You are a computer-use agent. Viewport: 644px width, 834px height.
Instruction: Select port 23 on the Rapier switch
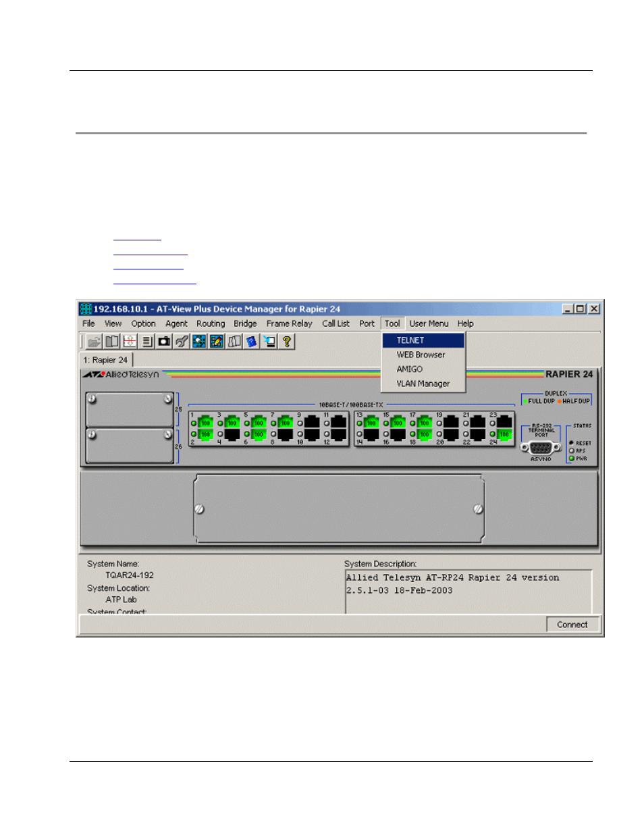coord(504,423)
